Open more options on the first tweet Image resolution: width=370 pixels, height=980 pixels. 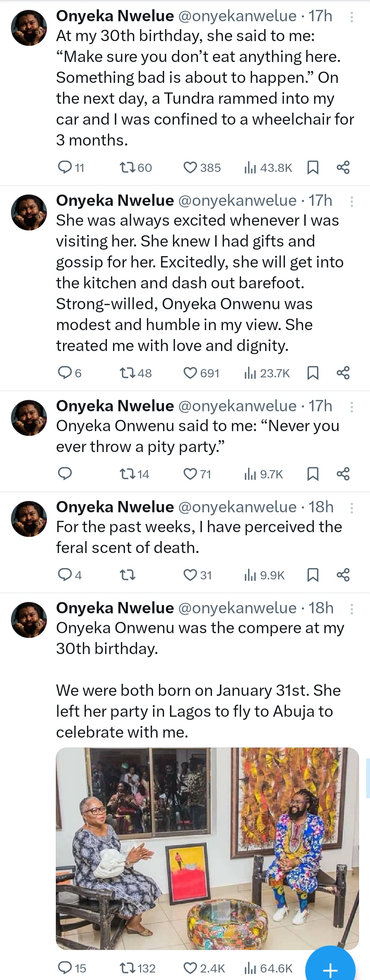[x=352, y=17]
